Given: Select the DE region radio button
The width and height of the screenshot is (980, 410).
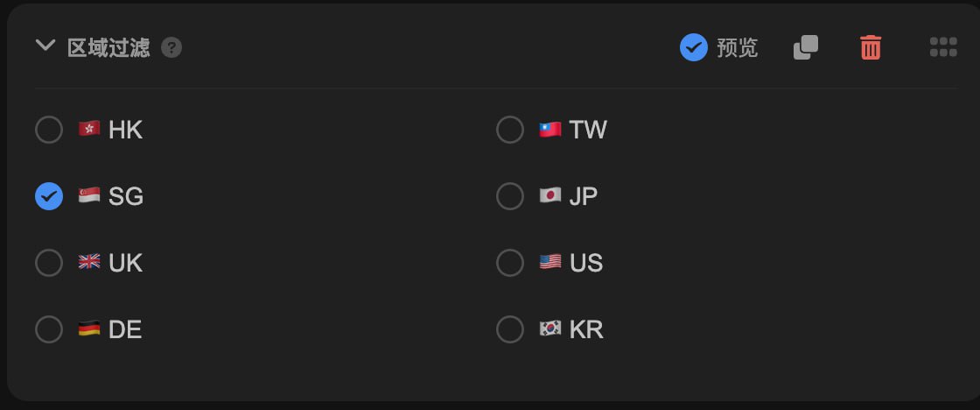Looking at the screenshot, I should [49, 329].
